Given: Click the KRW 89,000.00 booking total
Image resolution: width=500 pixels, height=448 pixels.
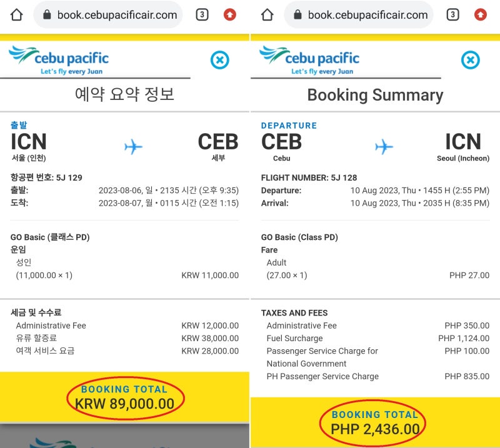Looking at the screenshot, I should pyautogui.click(x=124, y=404).
